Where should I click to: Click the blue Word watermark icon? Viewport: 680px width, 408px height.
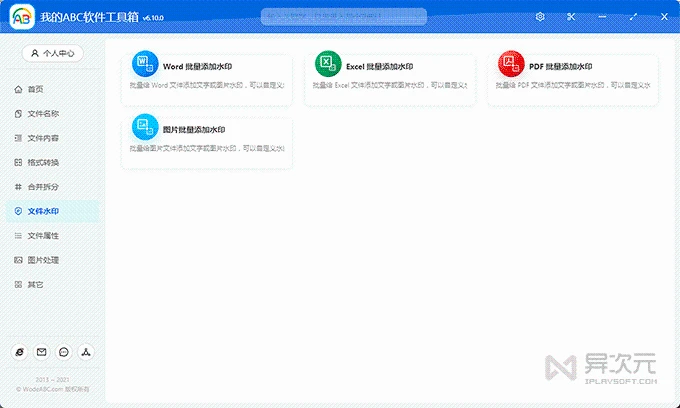(x=145, y=64)
